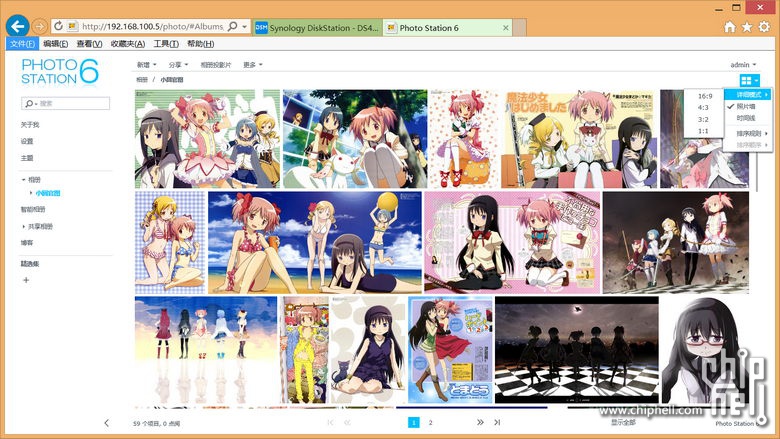Click the address bar search magnifier
Screen dimensions: 780x439
pos(232,26)
